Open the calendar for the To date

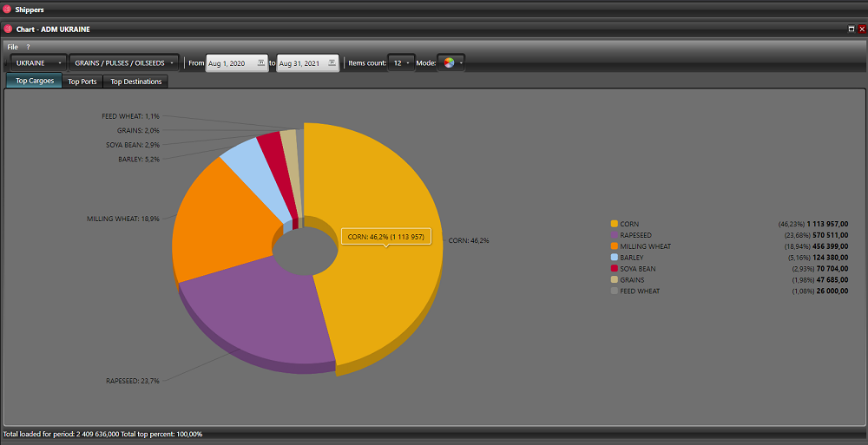click(332, 63)
